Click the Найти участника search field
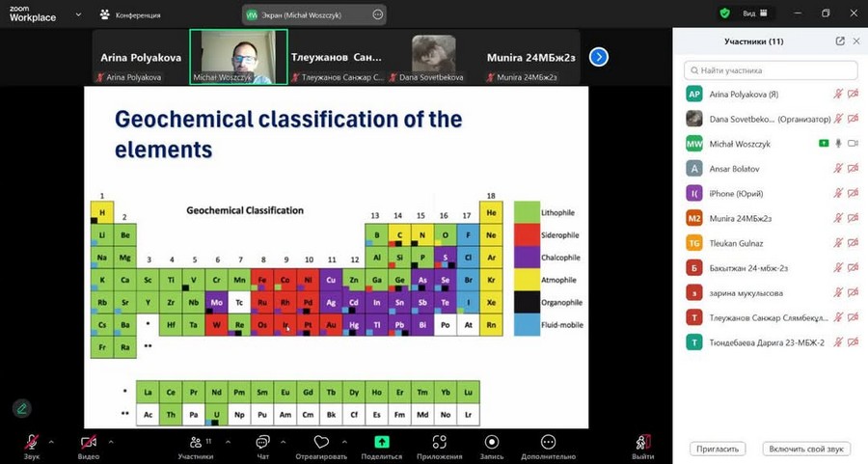Screen dimensions: 868x464 [770, 70]
